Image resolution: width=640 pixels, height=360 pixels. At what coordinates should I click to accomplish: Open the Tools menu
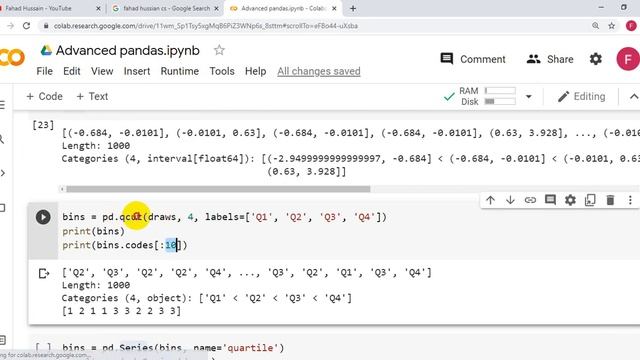[222, 71]
